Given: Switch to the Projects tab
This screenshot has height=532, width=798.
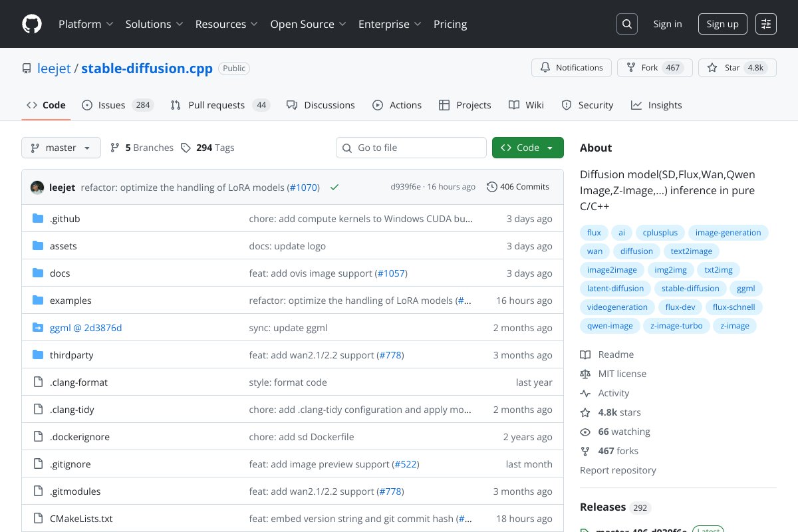Looking at the screenshot, I should coord(465,105).
